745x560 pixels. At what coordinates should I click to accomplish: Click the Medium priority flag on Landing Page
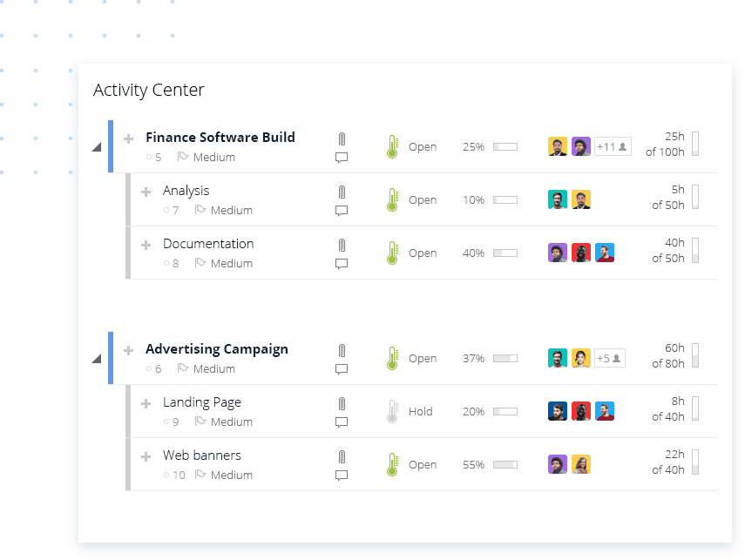pos(200,422)
